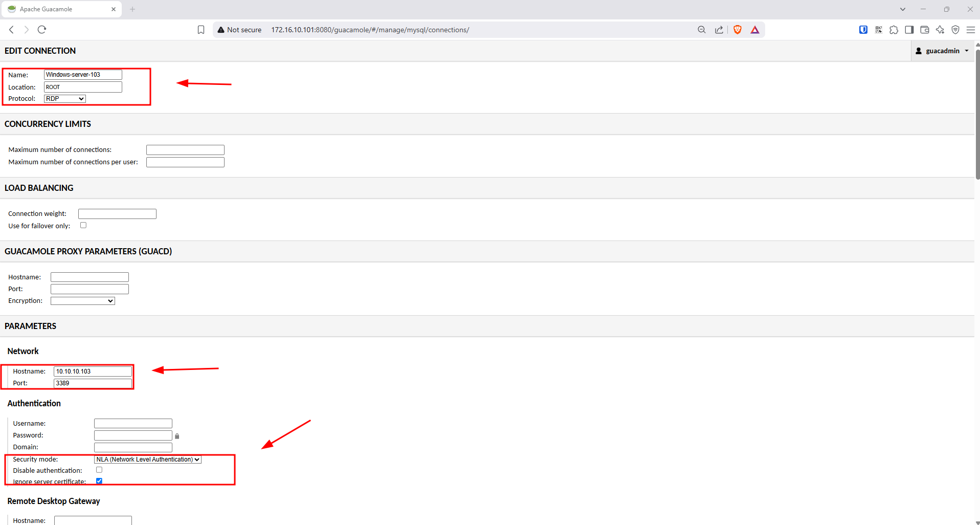Open the Brave VPN shield icon

point(955,30)
